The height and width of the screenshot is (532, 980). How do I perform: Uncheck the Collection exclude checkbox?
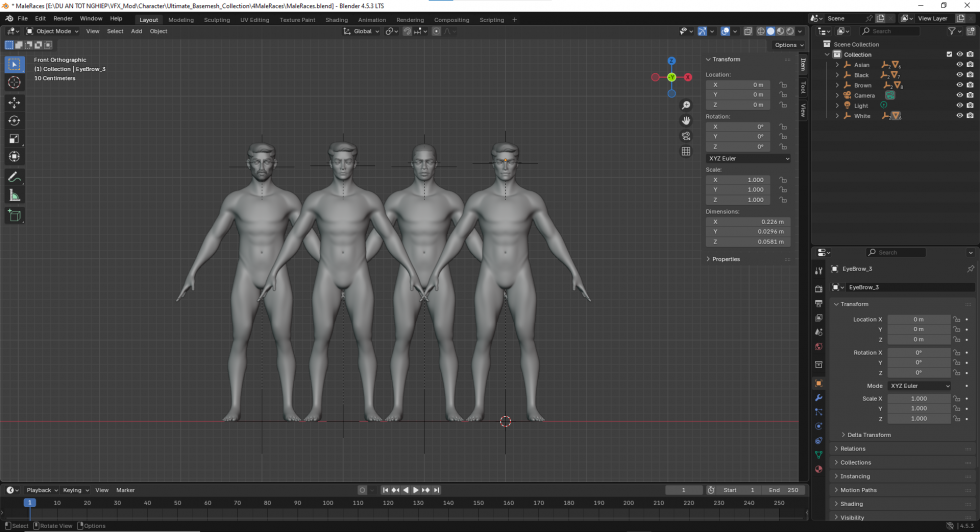[x=949, y=55]
